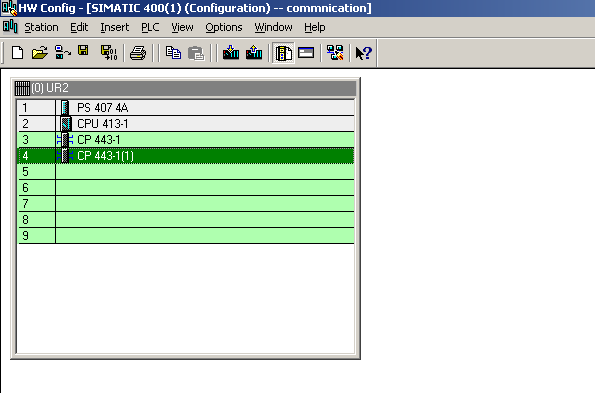Click the New station toolbar icon
The width and height of the screenshot is (595, 393).
17,53
